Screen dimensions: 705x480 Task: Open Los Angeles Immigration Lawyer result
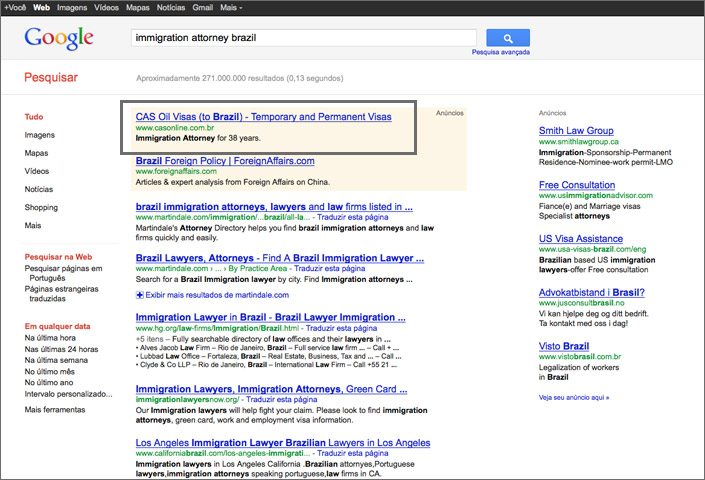(283, 443)
